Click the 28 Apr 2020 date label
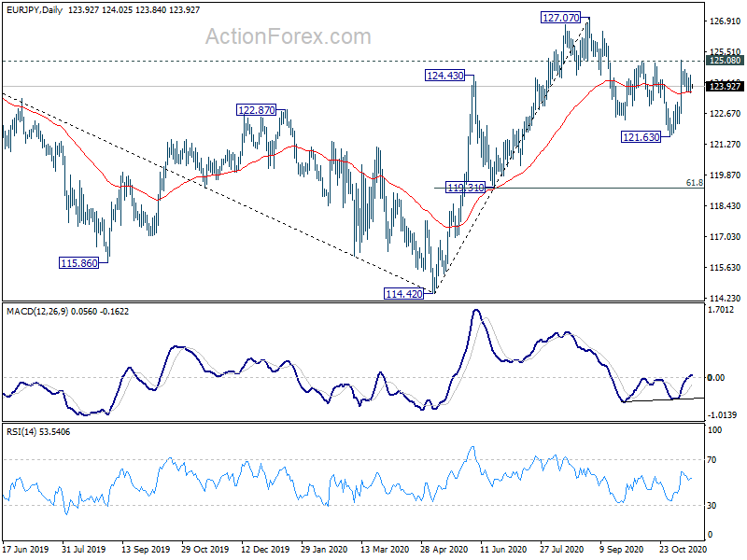 tap(444, 550)
